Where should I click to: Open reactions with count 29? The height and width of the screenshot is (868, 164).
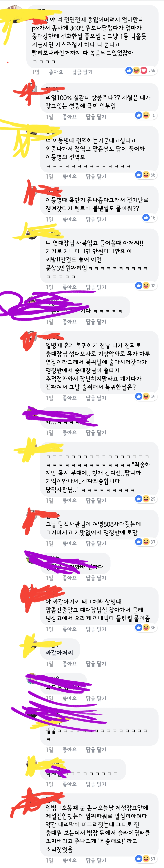pyautogui.click(x=145, y=499)
